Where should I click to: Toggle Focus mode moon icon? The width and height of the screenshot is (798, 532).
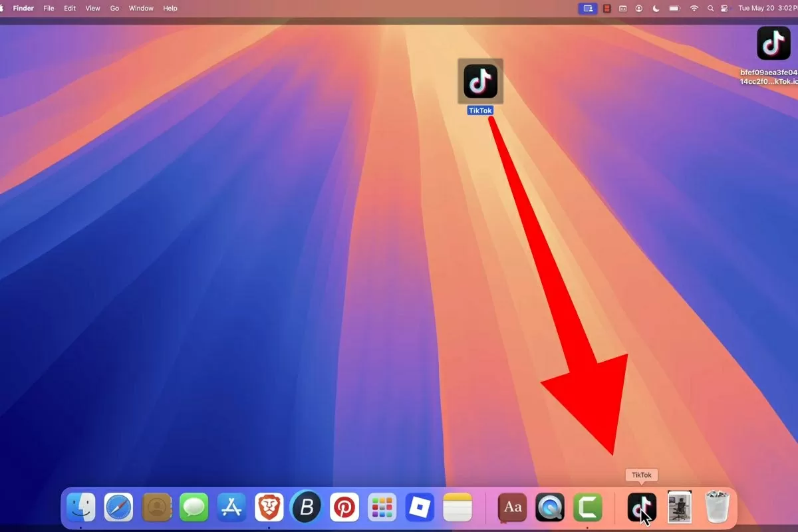656,9
